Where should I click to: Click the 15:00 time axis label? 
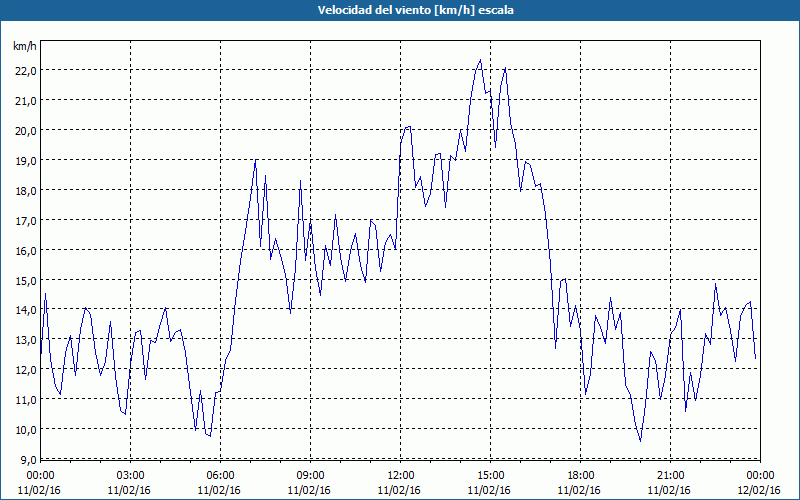tap(490, 476)
